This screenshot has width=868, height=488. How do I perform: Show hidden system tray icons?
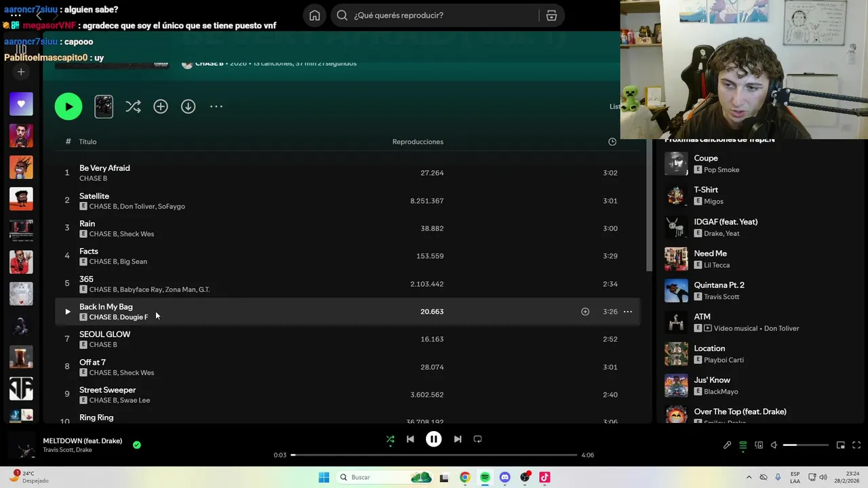pos(749,477)
